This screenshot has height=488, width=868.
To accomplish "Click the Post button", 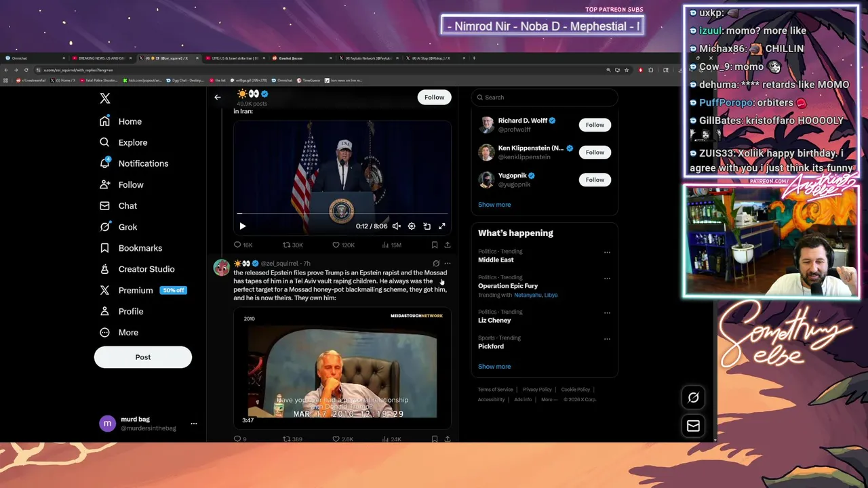I will point(143,357).
